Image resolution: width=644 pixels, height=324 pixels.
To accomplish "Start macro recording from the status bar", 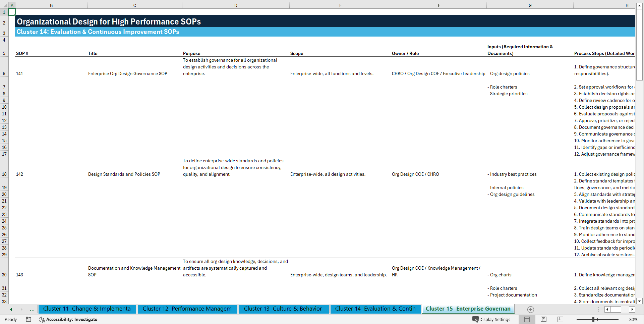I will tap(28, 319).
